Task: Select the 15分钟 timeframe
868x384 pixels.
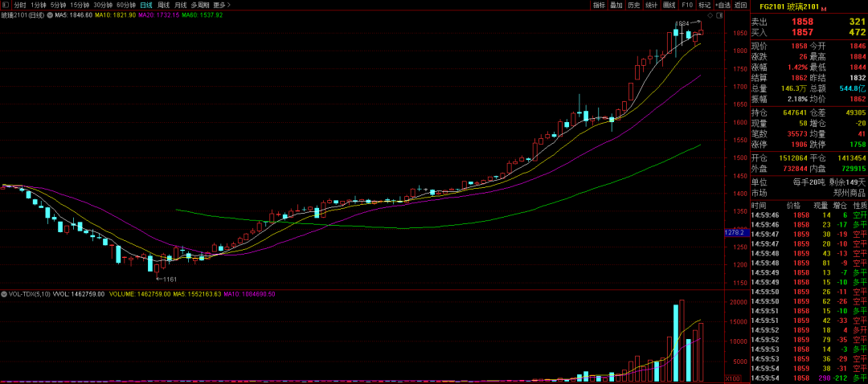Action: [80, 5]
